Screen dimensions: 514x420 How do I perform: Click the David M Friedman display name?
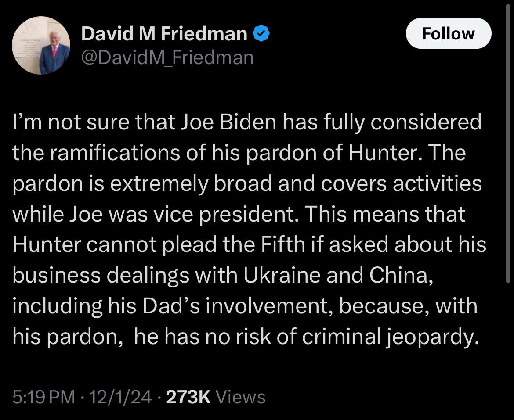(164, 34)
